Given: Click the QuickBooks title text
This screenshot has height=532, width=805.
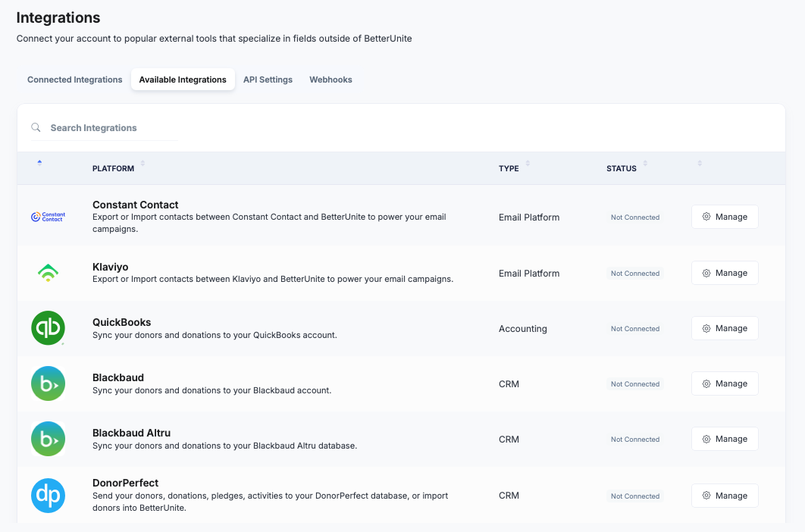Looking at the screenshot, I should click(122, 322).
